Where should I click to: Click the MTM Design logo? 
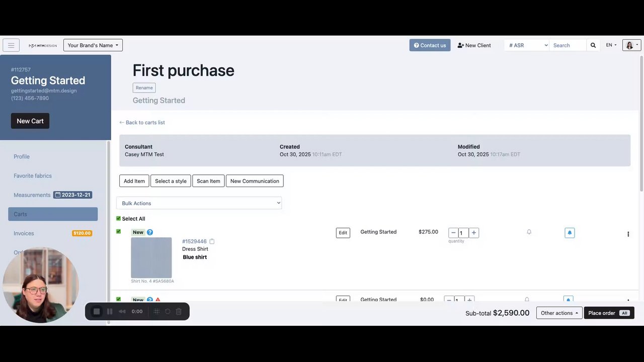(x=43, y=45)
